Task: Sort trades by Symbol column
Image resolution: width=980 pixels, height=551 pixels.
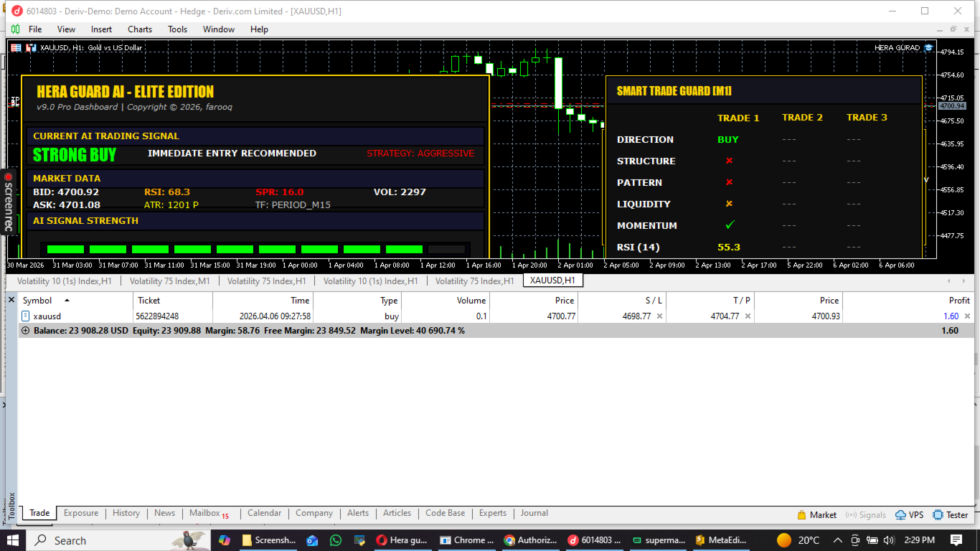Action: (x=75, y=301)
